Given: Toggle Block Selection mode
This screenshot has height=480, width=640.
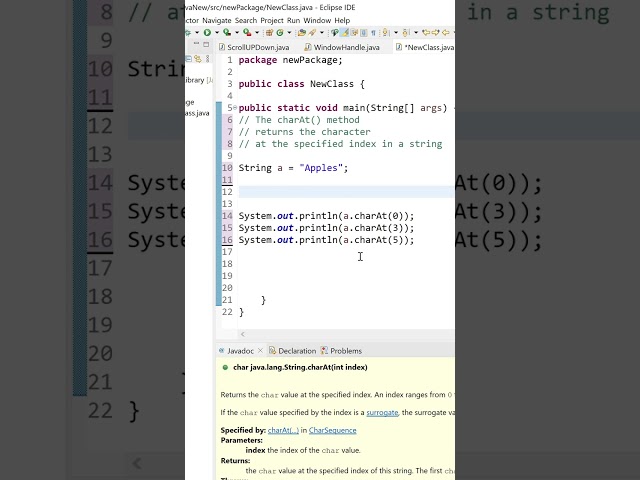Looking at the screenshot, I should 364,32.
